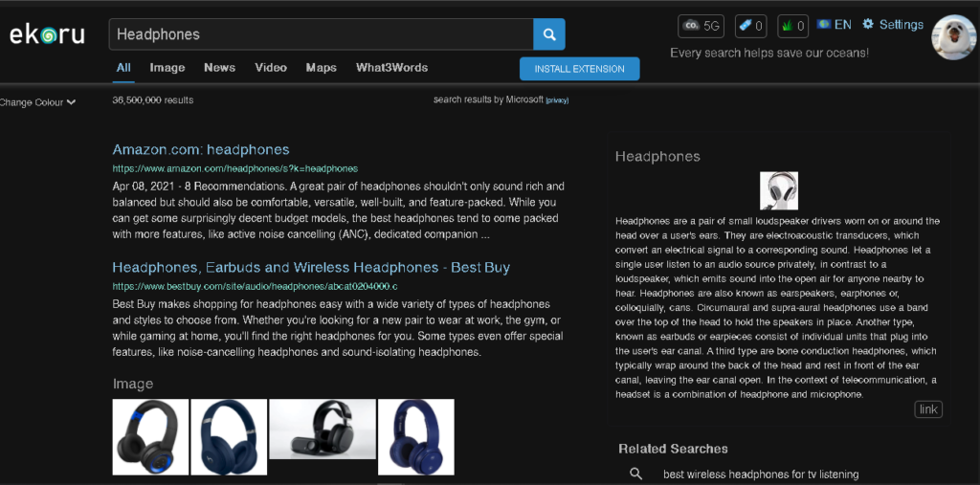Open Amazon.com: headphones result
The height and width of the screenshot is (485, 980).
click(x=201, y=149)
